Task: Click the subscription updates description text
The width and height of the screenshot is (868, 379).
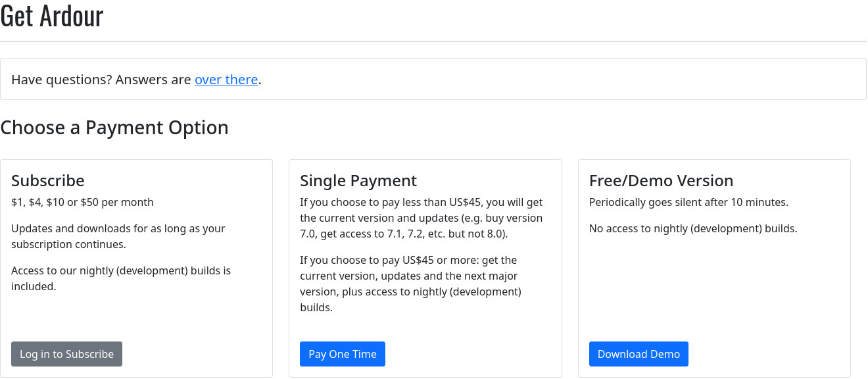Action: [x=118, y=236]
